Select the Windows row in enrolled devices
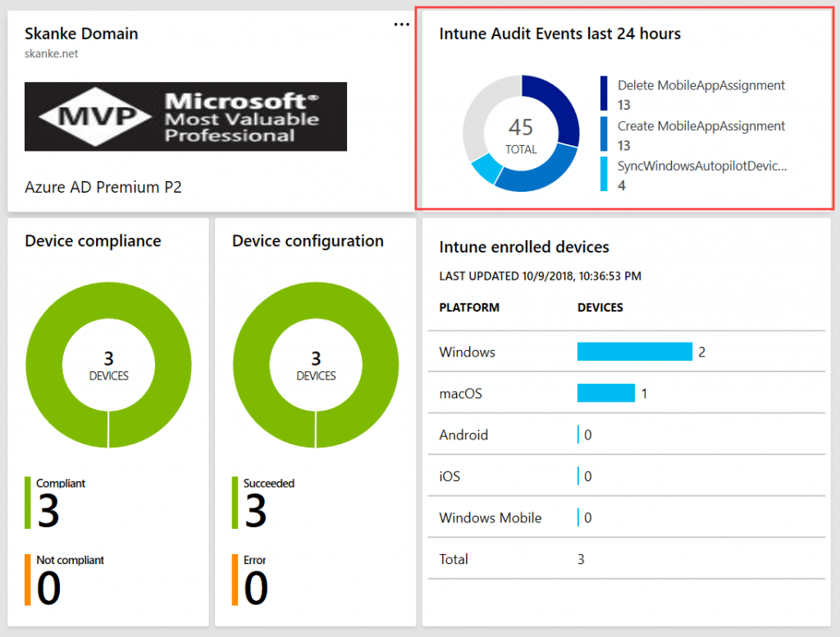 pos(468,353)
